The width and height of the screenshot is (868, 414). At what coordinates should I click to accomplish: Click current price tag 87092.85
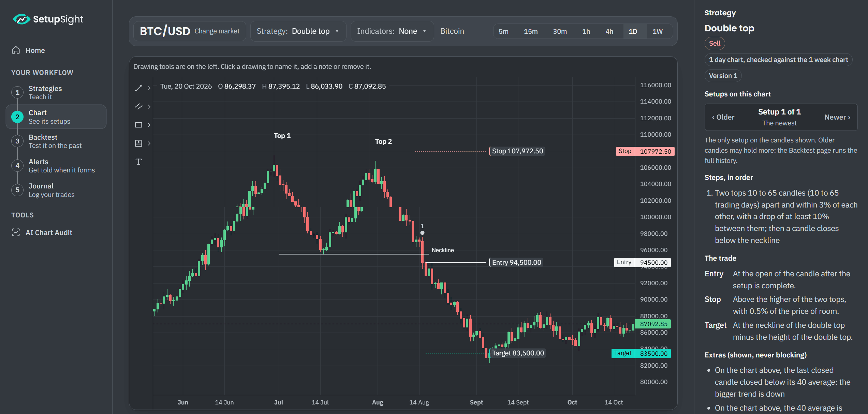coord(653,324)
